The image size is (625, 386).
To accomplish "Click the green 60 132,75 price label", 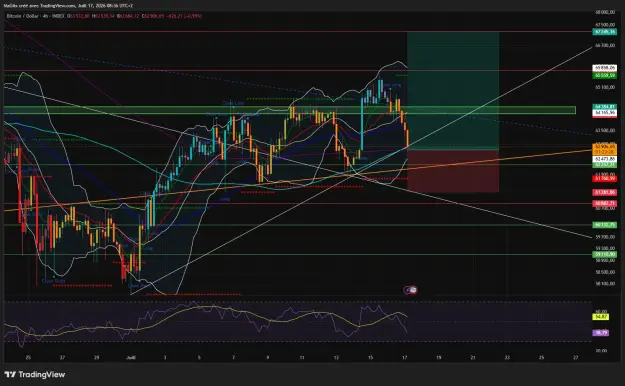I will (605, 225).
